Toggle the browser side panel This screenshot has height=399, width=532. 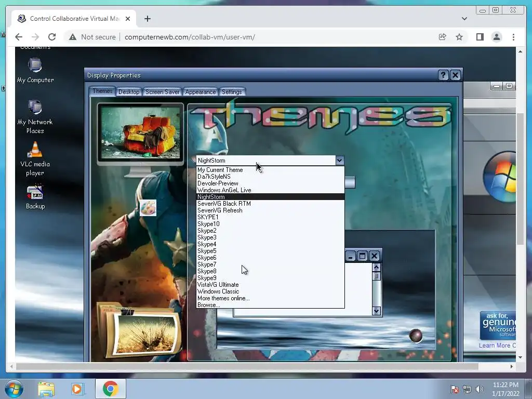click(480, 37)
